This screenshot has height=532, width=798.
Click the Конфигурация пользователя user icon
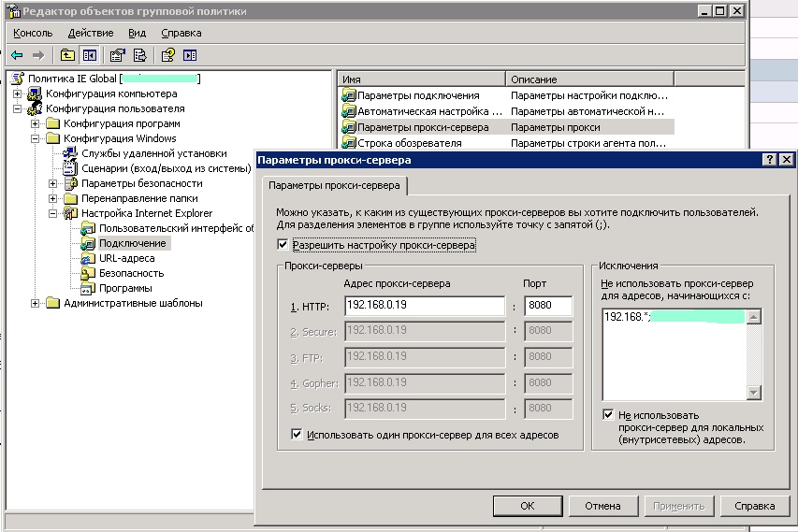(35, 108)
